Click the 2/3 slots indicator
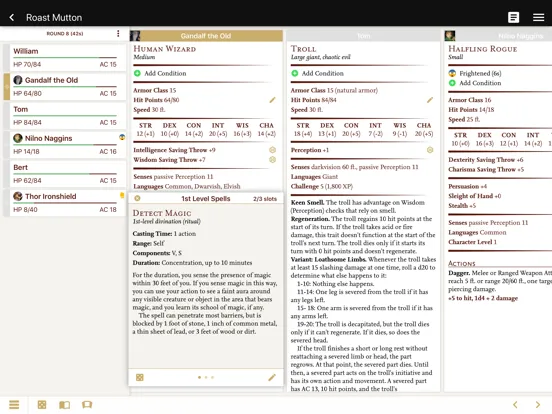Image resolution: width=552 pixels, height=414 pixels. coord(265,199)
